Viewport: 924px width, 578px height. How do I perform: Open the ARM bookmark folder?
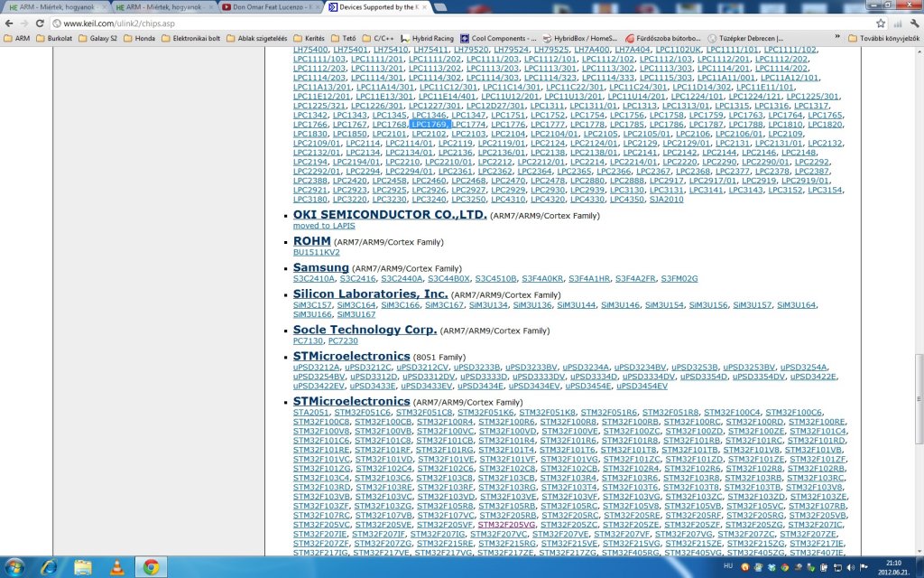(x=17, y=38)
